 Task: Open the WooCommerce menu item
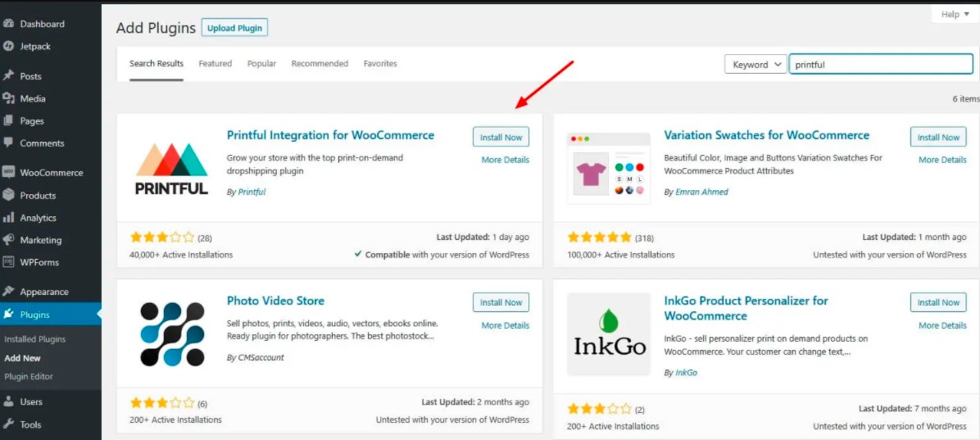point(51,173)
